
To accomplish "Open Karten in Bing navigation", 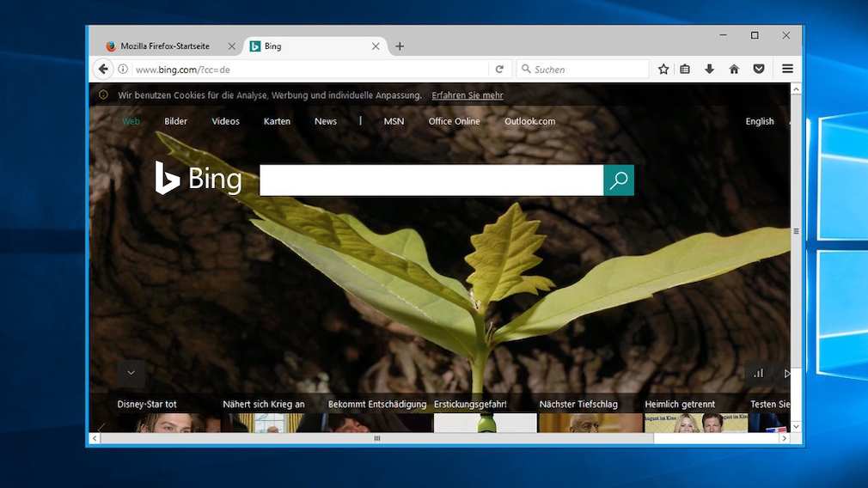I will coord(277,121).
